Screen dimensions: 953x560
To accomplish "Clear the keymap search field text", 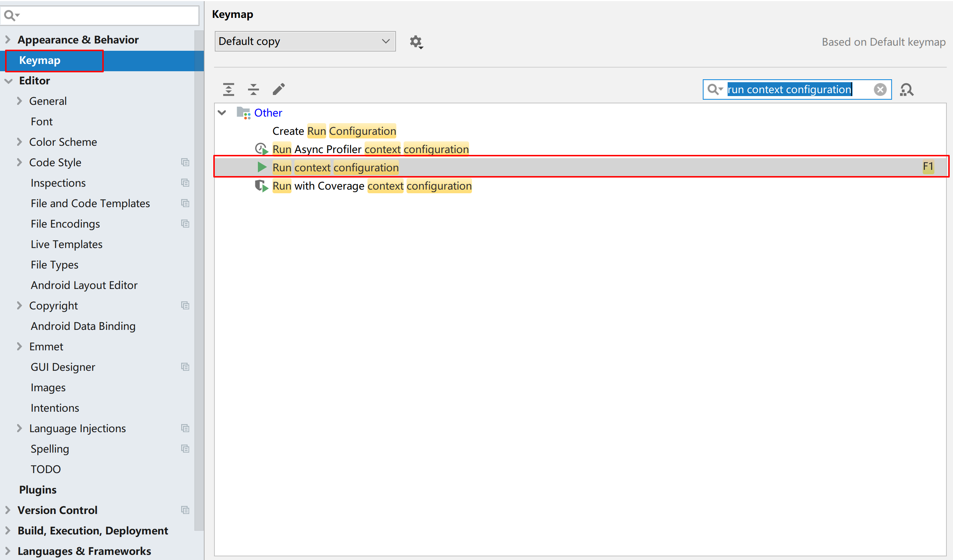I will pyautogui.click(x=880, y=89).
